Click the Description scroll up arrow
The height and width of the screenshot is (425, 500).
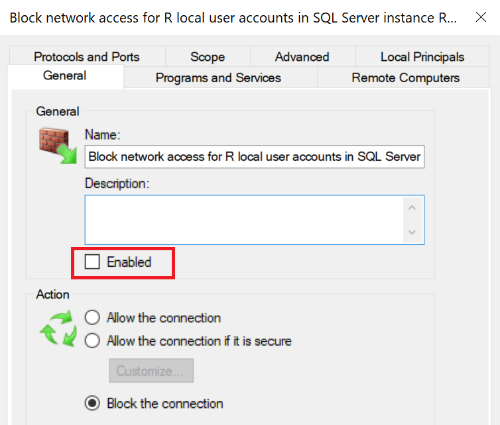(x=412, y=208)
